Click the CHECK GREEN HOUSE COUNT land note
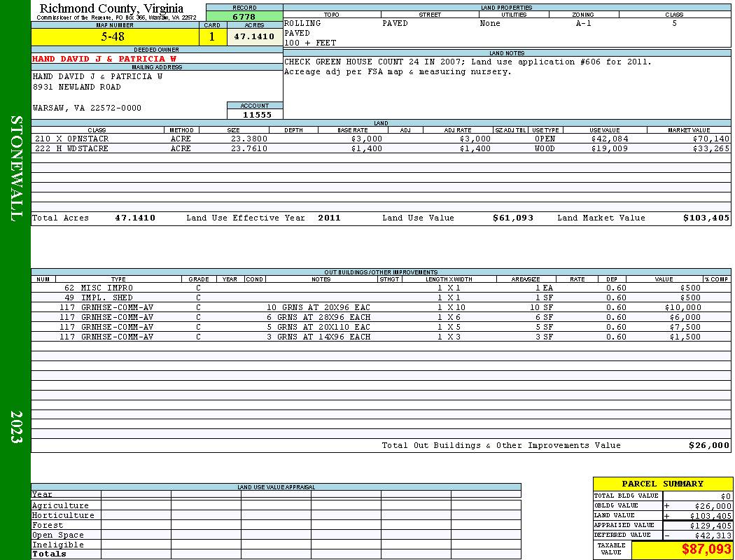This screenshot has height=560, width=735. pos(468,62)
